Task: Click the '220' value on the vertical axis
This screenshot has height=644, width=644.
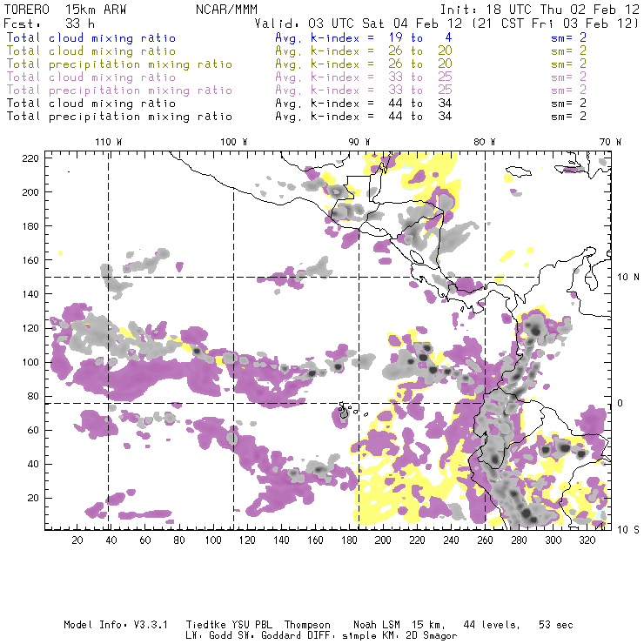Action: point(30,158)
